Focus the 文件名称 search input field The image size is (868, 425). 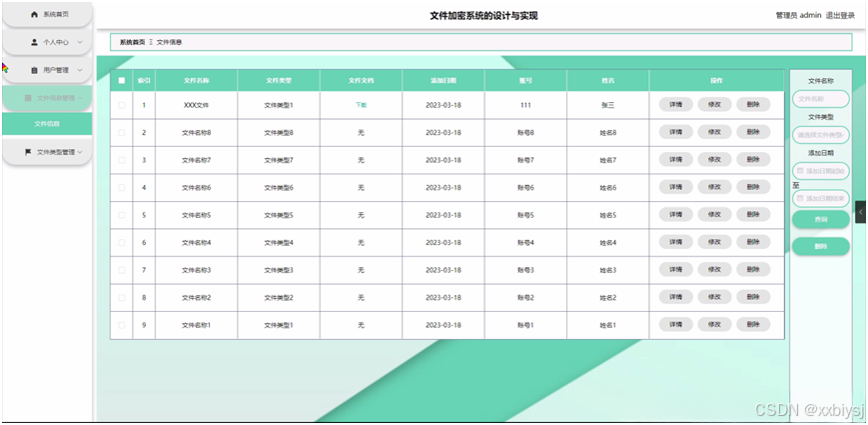820,99
